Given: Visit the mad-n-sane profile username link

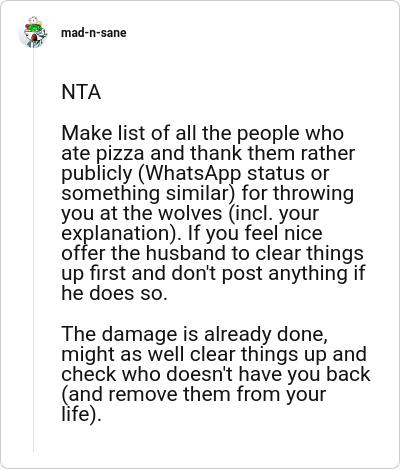Looking at the screenshot, I should [x=94, y=33].
